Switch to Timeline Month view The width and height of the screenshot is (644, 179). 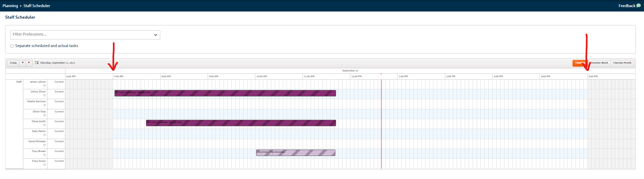pyautogui.click(x=622, y=63)
